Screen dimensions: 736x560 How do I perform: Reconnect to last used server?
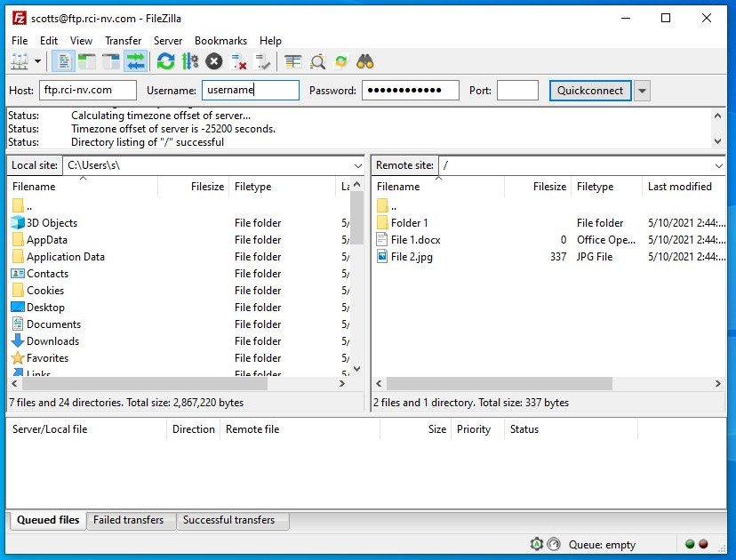pyautogui.click(x=262, y=61)
